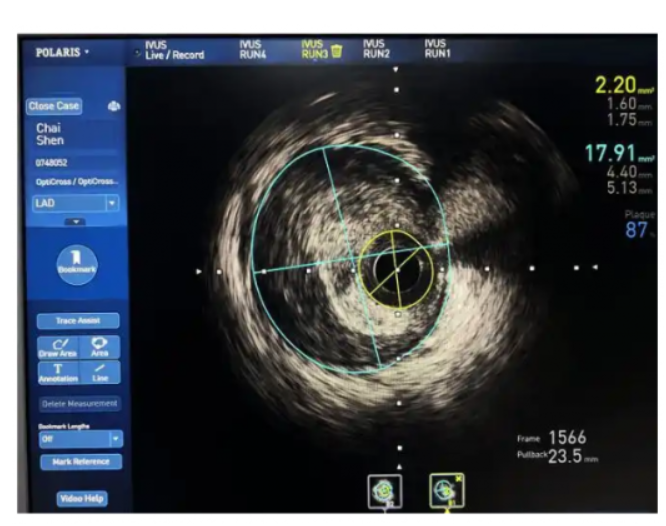
Task: Delete IVUS RUN3 using trash icon
Action: (336, 51)
